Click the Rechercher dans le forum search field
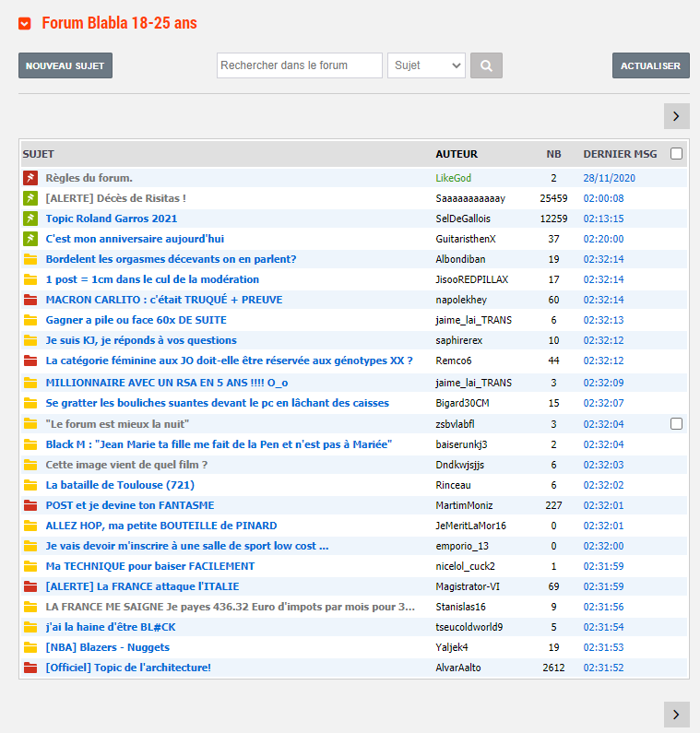This screenshot has height=733, width=700. (x=300, y=65)
